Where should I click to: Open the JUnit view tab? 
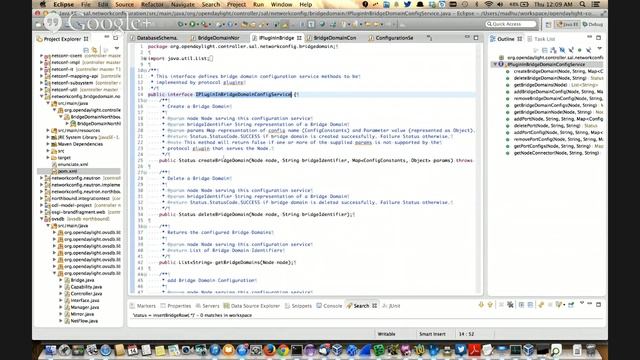click(x=391, y=306)
